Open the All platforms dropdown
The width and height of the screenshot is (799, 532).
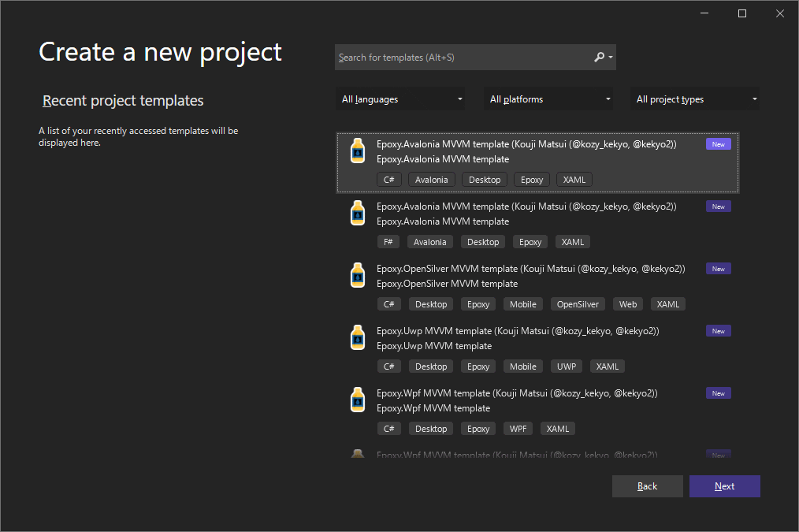(548, 99)
